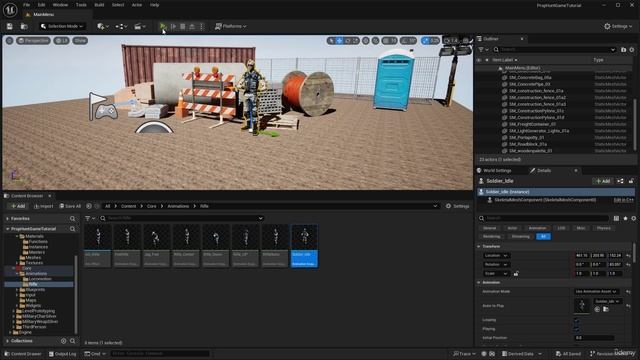Toggle the Looping checkbox

(577, 320)
